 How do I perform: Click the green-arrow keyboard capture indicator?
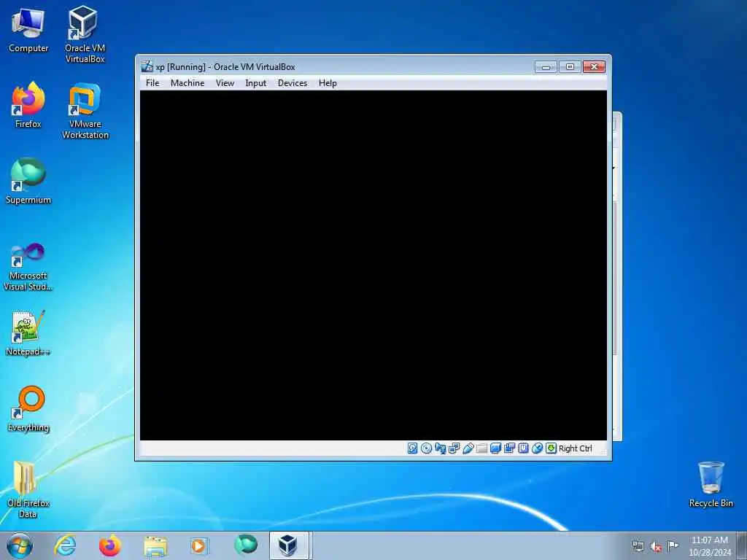click(551, 448)
